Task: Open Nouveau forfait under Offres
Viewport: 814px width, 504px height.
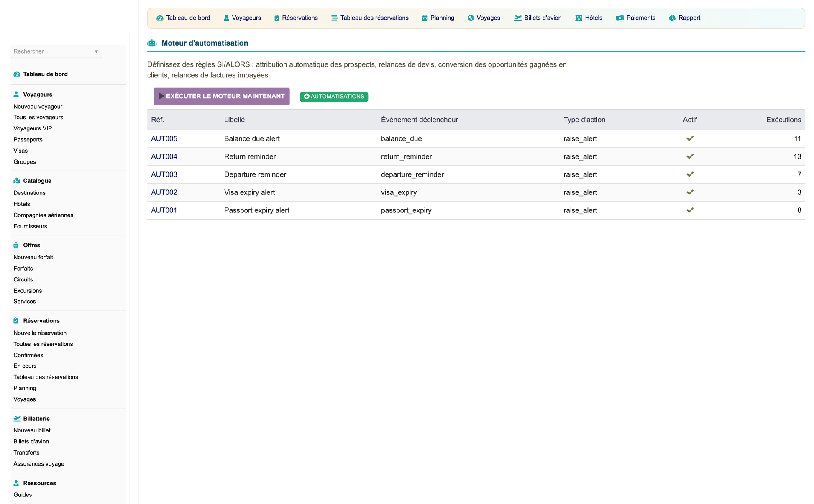Action: 33,257
